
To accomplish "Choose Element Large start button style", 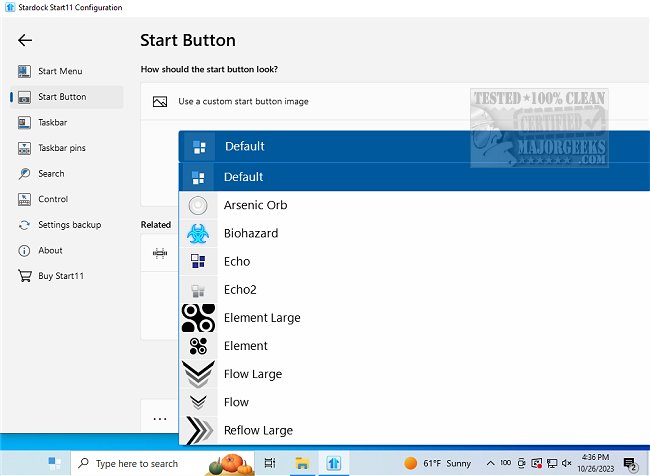I will (x=414, y=318).
